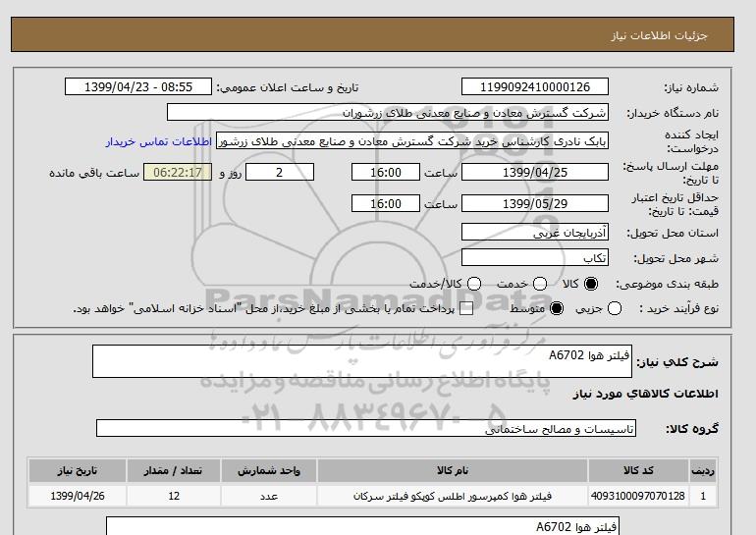
Task: Click the نام کالا column header
Action: (453, 470)
